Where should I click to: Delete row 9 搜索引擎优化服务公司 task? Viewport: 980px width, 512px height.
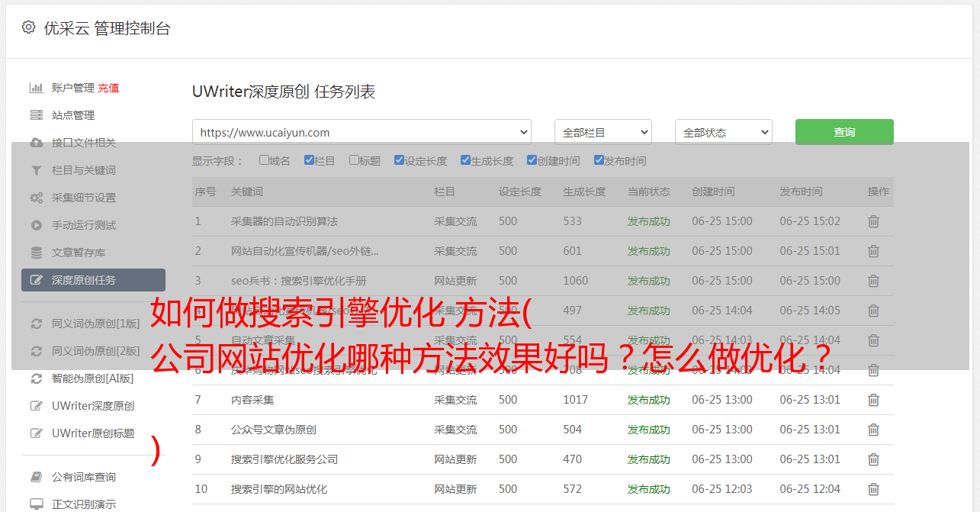pyautogui.click(x=874, y=459)
